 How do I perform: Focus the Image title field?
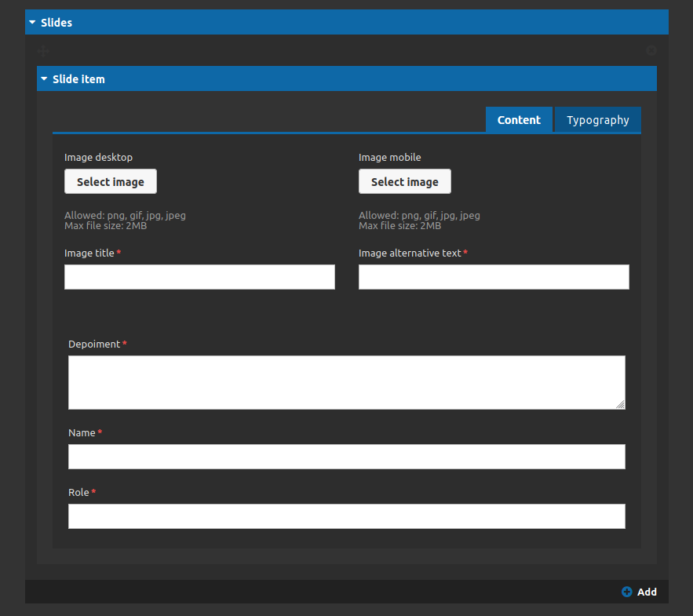pos(200,277)
